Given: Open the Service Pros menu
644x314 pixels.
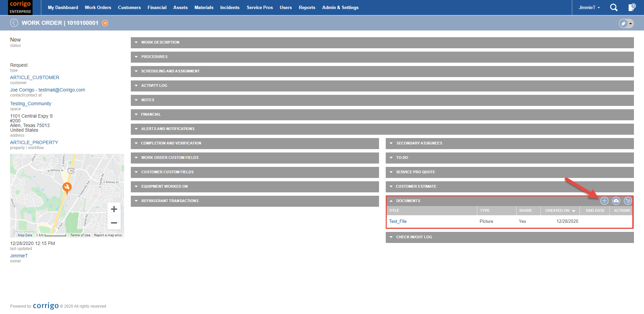Looking at the screenshot, I should tap(260, 7).
